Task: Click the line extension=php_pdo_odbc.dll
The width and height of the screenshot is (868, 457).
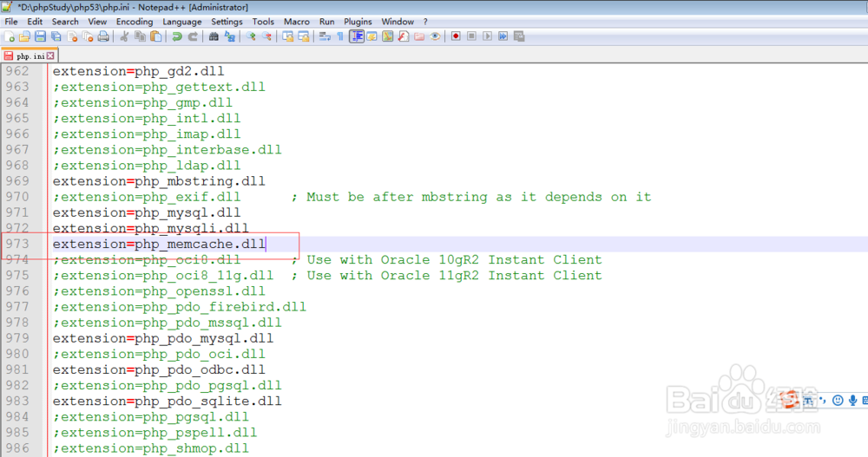Action: (159, 369)
